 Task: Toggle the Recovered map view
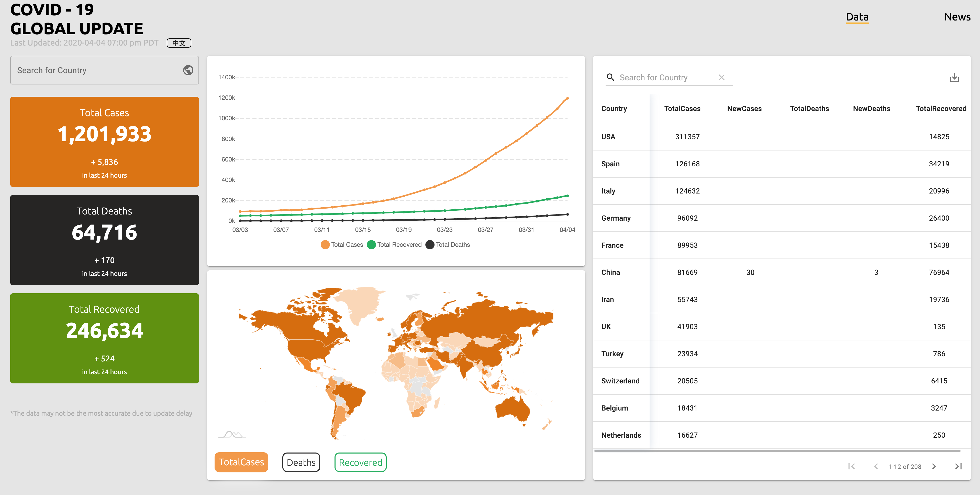360,462
